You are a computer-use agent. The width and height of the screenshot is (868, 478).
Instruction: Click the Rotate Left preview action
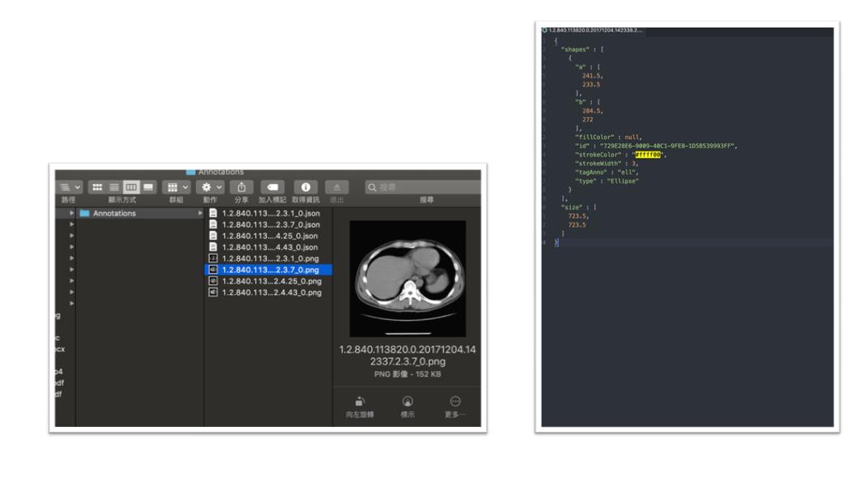(x=360, y=402)
